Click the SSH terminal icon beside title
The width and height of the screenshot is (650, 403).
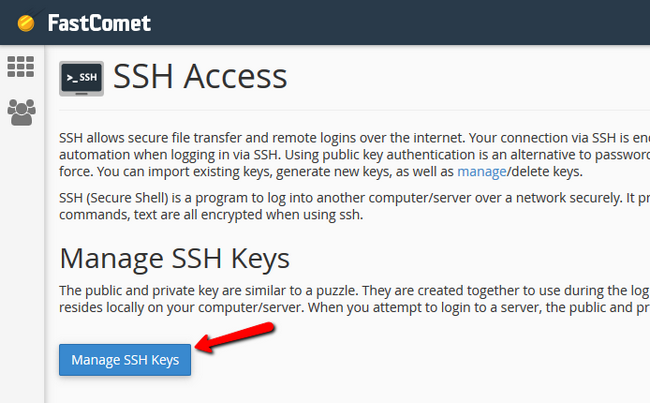81,78
